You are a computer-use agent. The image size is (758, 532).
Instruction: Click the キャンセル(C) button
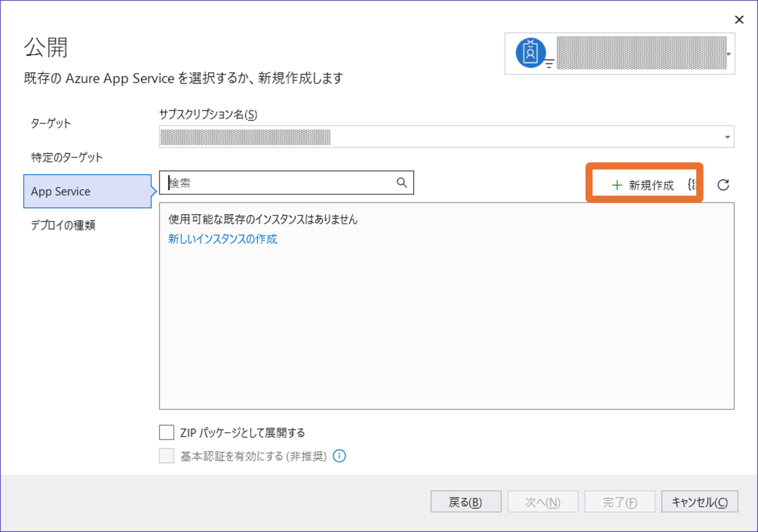coord(700,502)
